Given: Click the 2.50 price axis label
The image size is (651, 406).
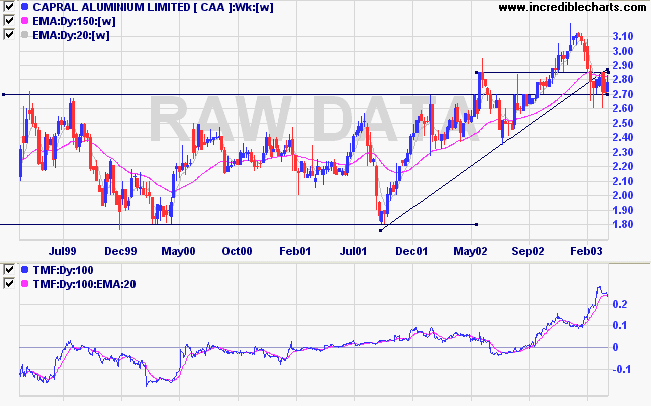Looking at the screenshot, I should (623, 123).
